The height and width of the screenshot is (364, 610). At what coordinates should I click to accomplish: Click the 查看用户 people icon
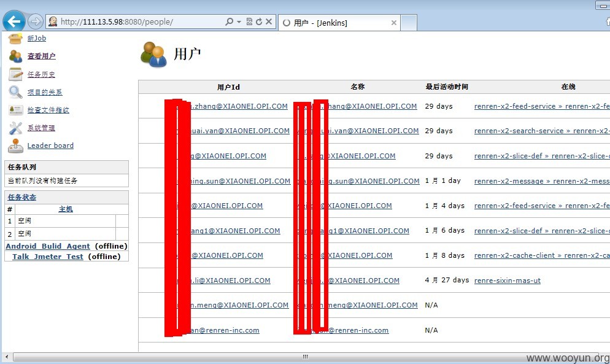tap(15, 56)
